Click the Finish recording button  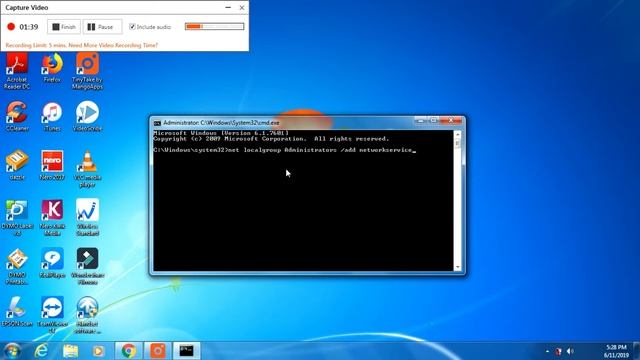point(64,27)
